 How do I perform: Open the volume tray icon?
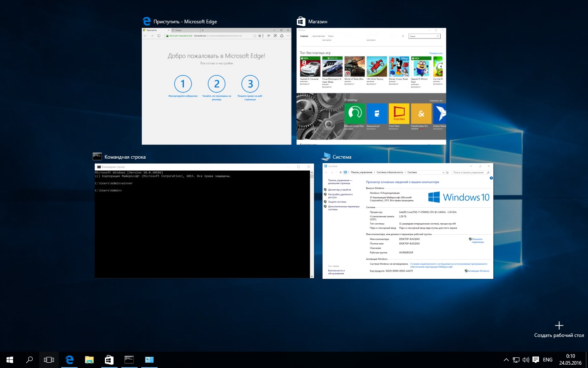[x=526, y=360]
